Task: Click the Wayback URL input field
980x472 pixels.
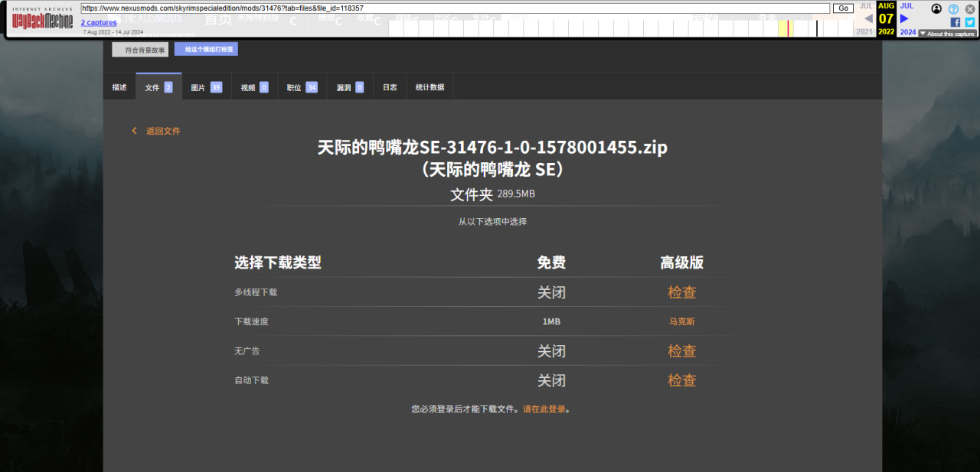Action: (x=456, y=8)
